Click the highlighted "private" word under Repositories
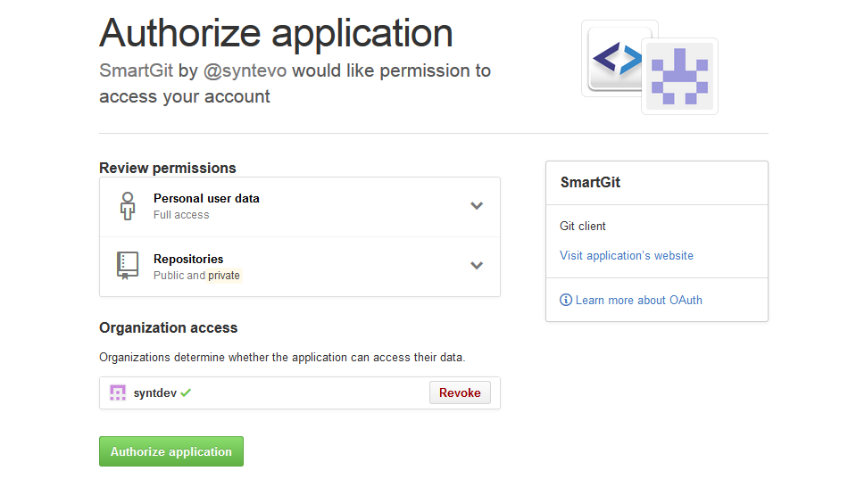This screenshot has width=848, height=504. pos(224,276)
